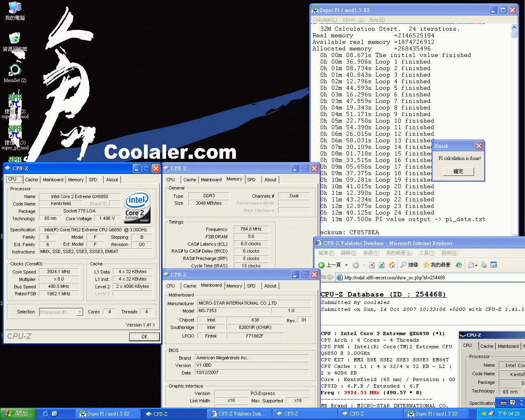The height and width of the screenshot is (420, 525).
Task: Switch to About tab in the Processor CPU-Z window
Action: point(112,180)
